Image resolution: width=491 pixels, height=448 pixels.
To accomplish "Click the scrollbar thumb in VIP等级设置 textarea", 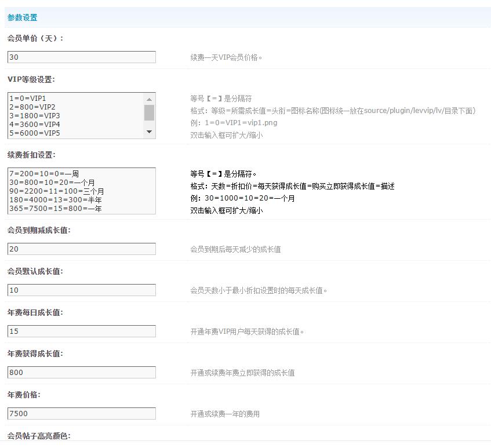I will coord(150,112).
